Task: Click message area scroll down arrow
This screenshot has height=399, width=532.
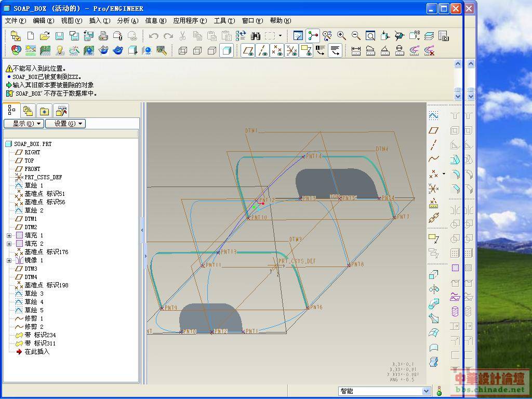Action: coord(458,96)
